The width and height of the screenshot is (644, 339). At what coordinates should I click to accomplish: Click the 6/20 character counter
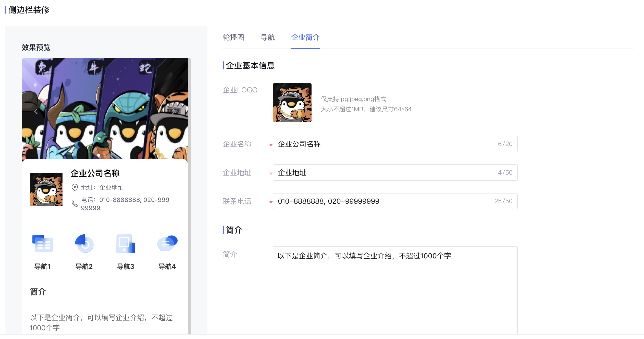tap(505, 144)
